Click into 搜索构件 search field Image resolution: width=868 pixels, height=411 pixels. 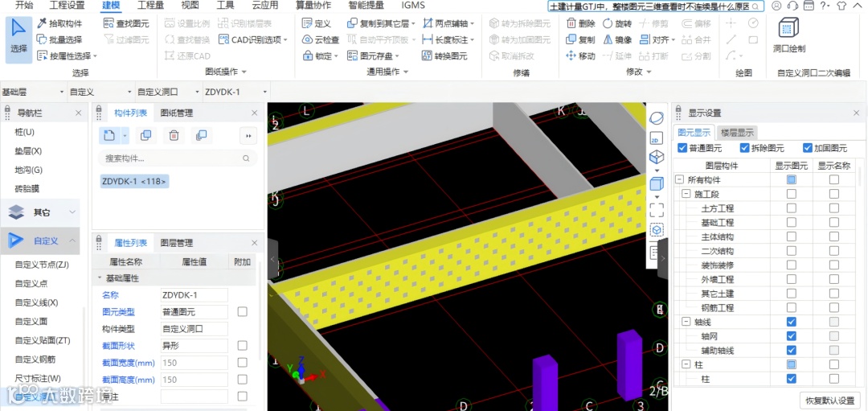point(178,158)
